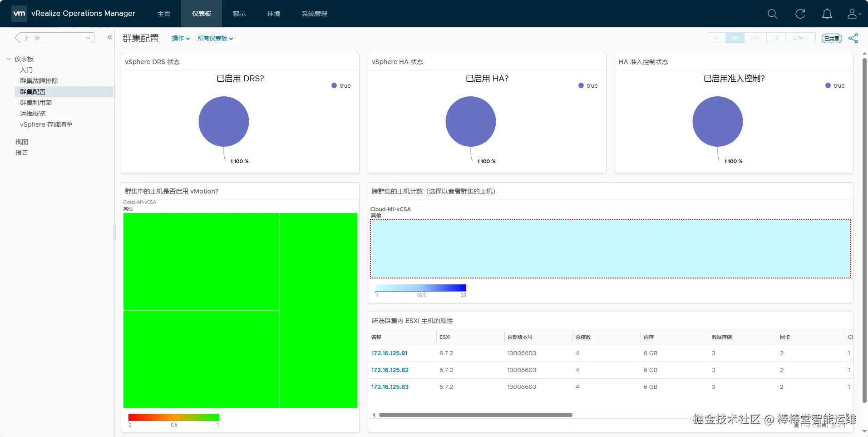Screen dimensions: 868x437
Task: Open the notifications bell icon
Action: tap(827, 14)
